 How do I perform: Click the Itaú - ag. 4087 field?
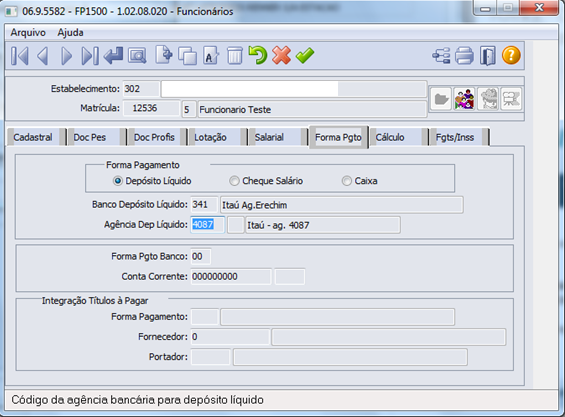(323, 225)
